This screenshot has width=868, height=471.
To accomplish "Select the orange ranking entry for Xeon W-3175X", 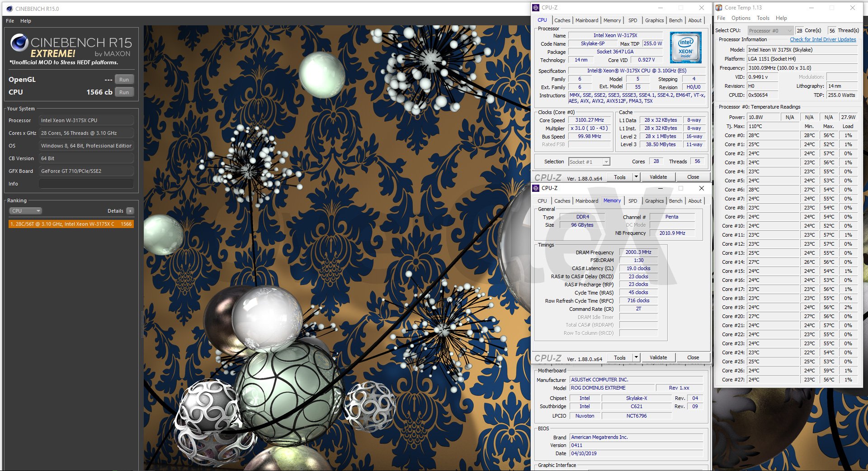I will pos(71,224).
